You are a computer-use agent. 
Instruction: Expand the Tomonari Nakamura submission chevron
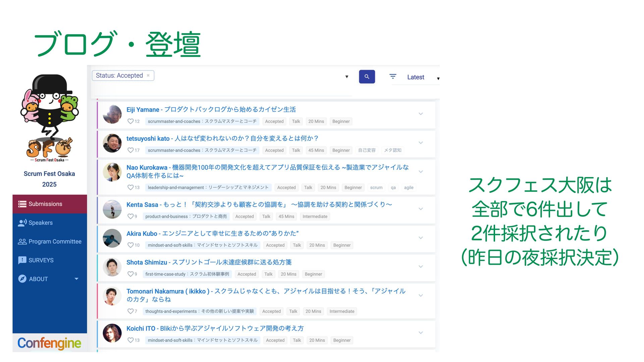421,295
